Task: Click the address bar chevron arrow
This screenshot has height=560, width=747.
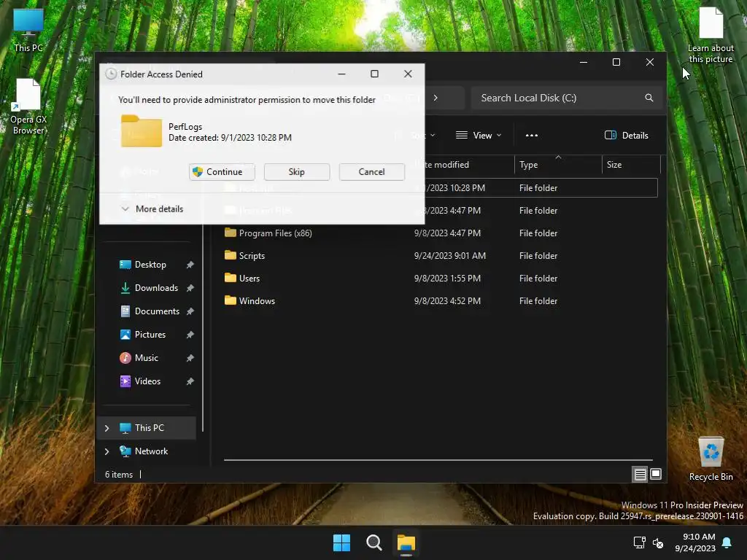Action: pyautogui.click(x=436, y=98)
